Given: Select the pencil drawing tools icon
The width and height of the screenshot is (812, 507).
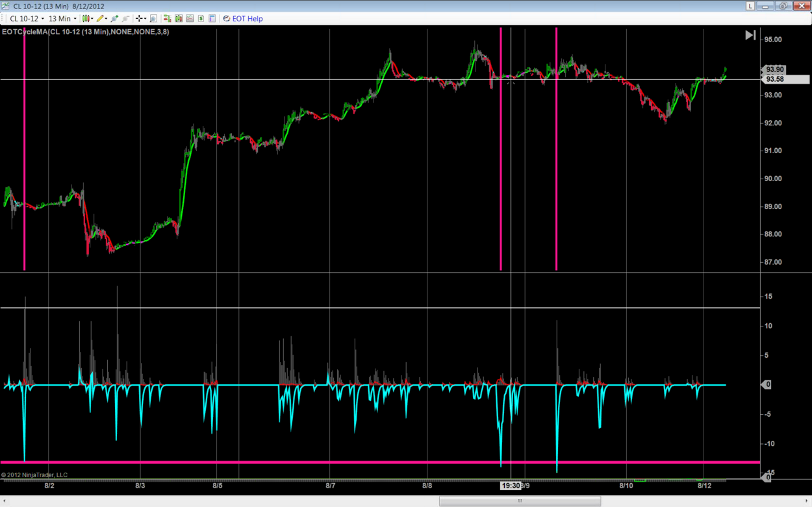Looking at the screenshot, I should pos(100,19).
